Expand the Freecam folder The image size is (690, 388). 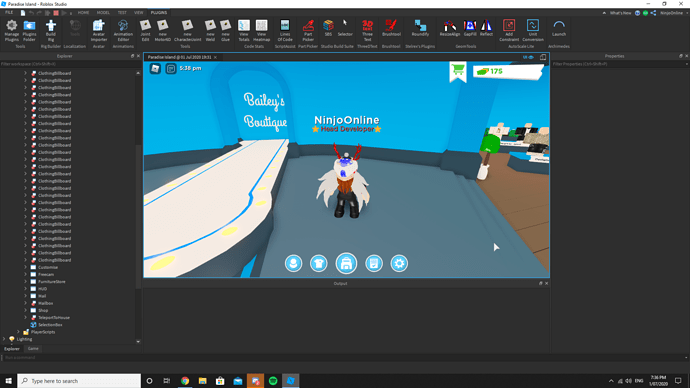click(25, 274)
